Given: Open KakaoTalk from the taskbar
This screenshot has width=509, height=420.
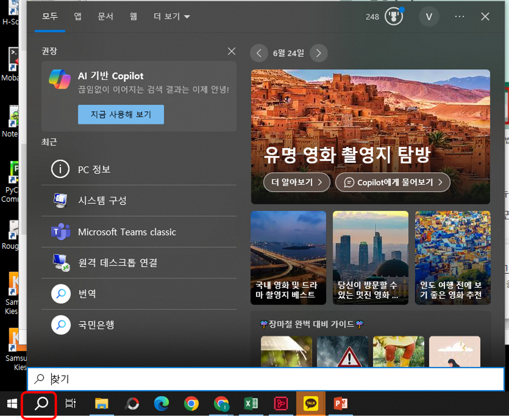Looking at the screenshot, I should click(x=311, y=404).
